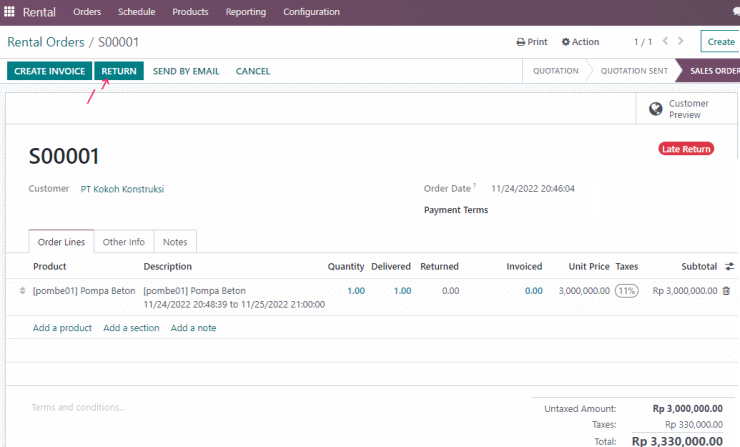Click the Late Return badge
This screenshot has width=740, height=447.
point(686,149)
